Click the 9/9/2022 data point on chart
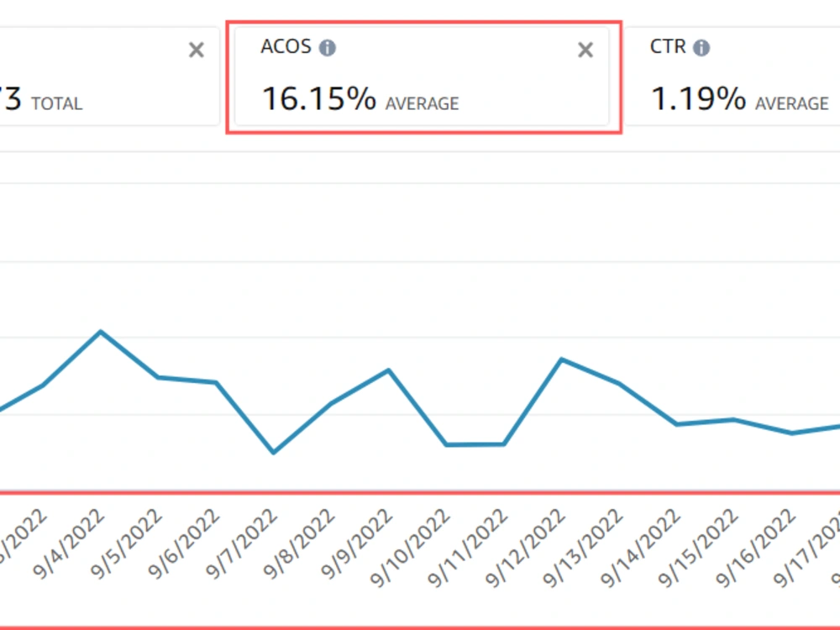The height and width of the screenshot is (630, 840). point(389,370)
